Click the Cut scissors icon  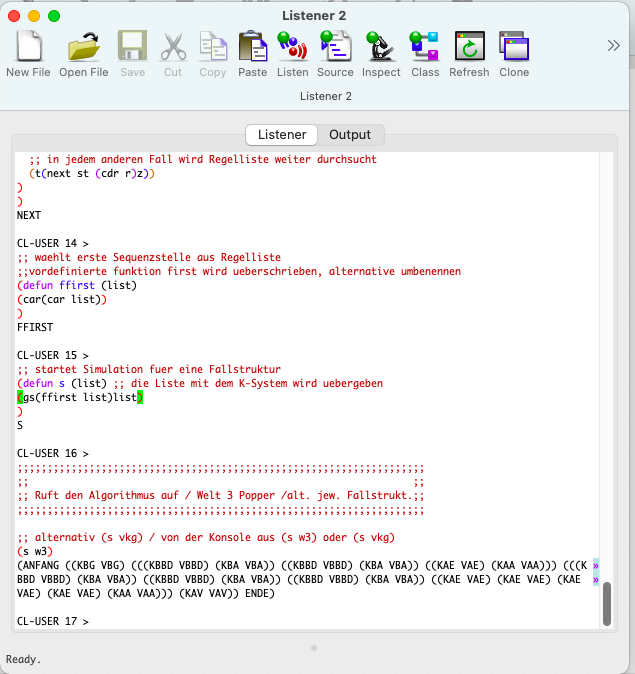[173, 47]
